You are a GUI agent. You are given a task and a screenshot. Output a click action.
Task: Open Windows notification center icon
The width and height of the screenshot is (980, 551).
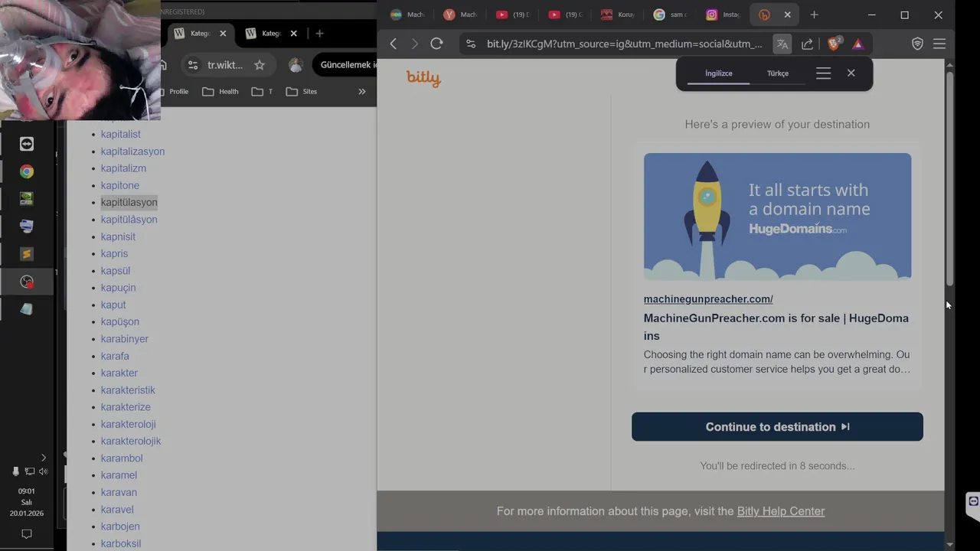27,533
